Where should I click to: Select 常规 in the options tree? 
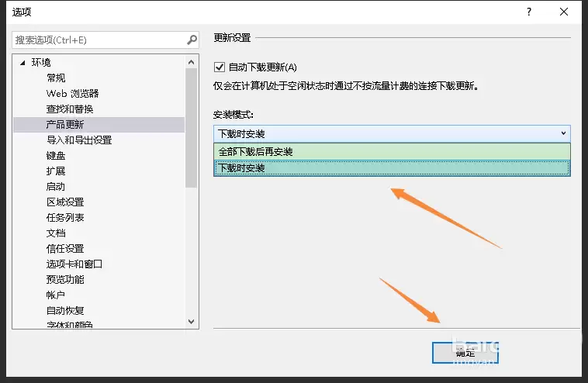[56, 78]
